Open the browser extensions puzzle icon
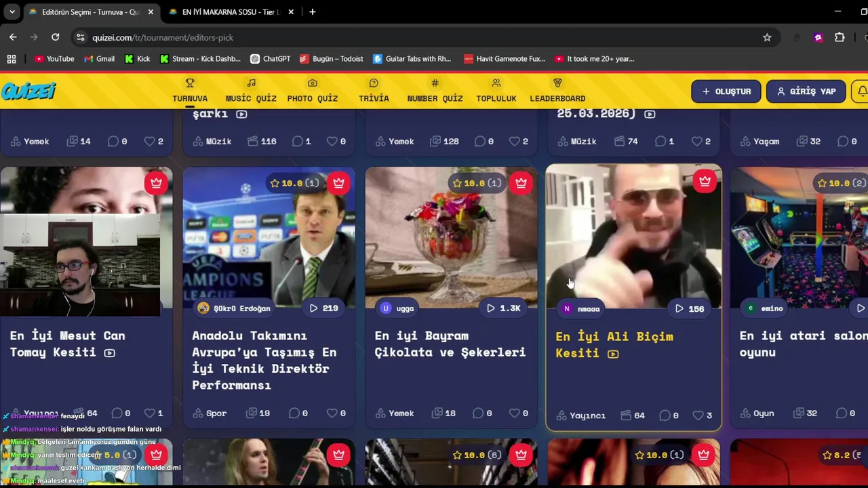Viewport: 868px width, 488px height. point(840,37)
